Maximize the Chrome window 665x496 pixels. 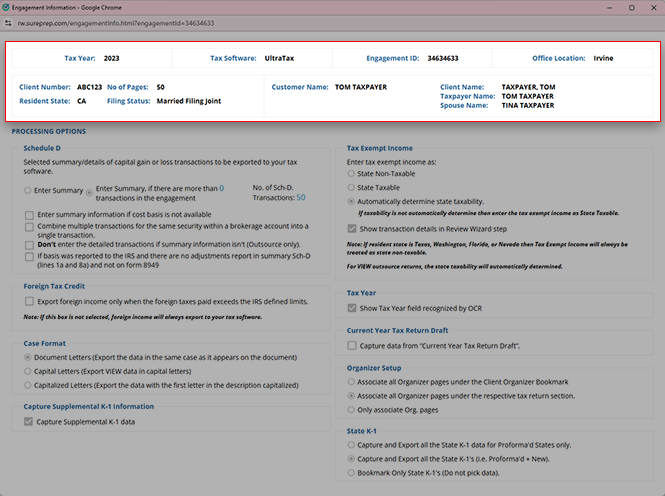[x=631, y=8]
